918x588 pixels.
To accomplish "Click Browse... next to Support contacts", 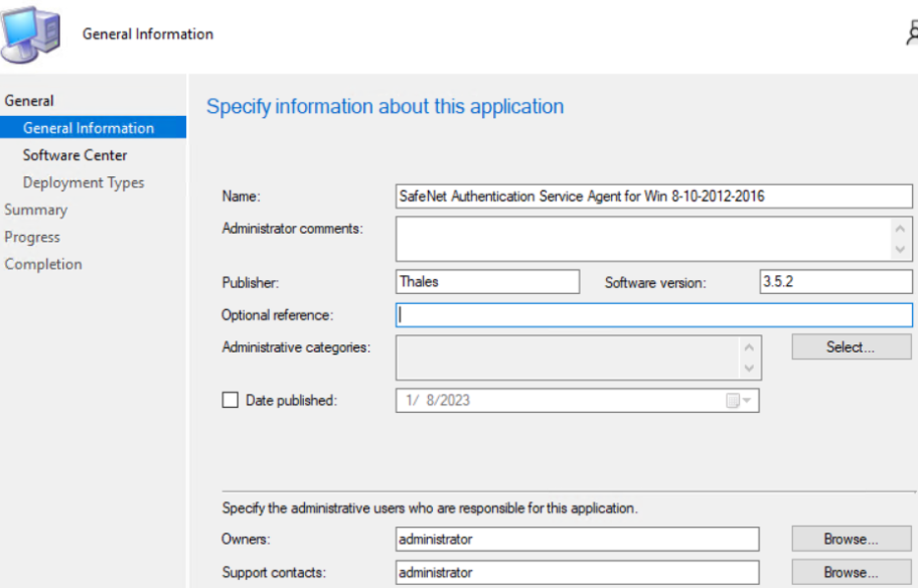I will click(x=851, y=572).
